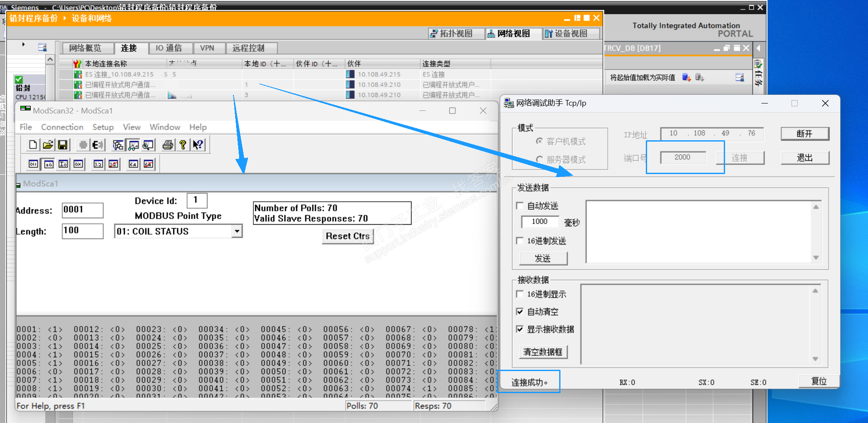
Task: Switch to 拓扑视图 topology view
Action: coord(456,34)
